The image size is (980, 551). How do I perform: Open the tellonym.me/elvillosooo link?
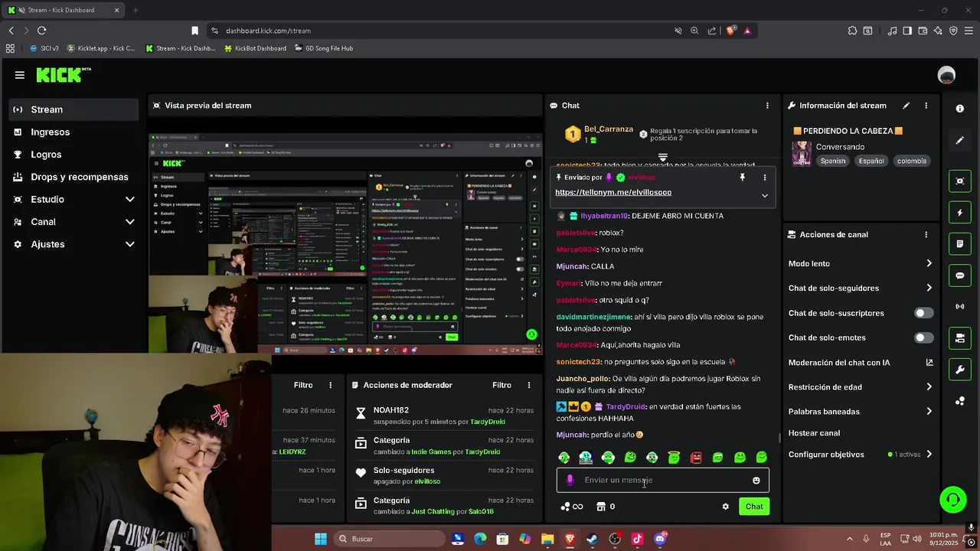(x=613, y=193)
